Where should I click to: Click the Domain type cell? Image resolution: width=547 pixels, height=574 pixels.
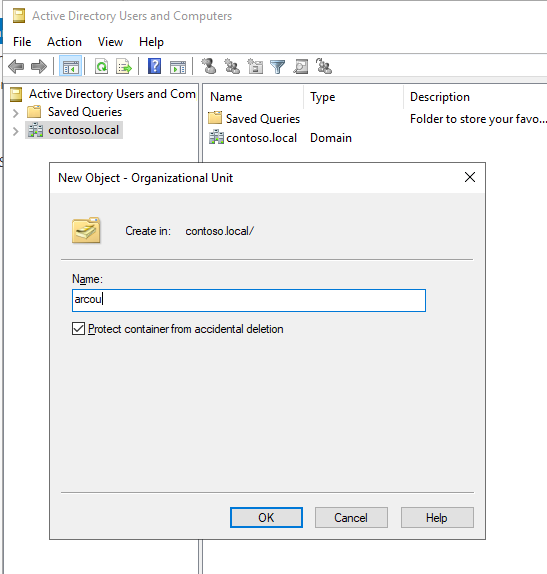331,138
